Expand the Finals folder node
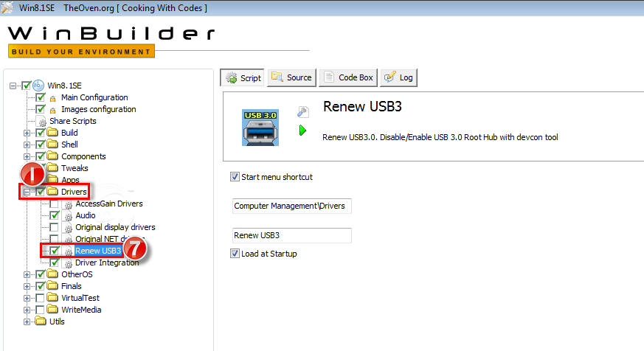Image resolution: width=644 pixels, height=351 pixels. pos(27,287)
